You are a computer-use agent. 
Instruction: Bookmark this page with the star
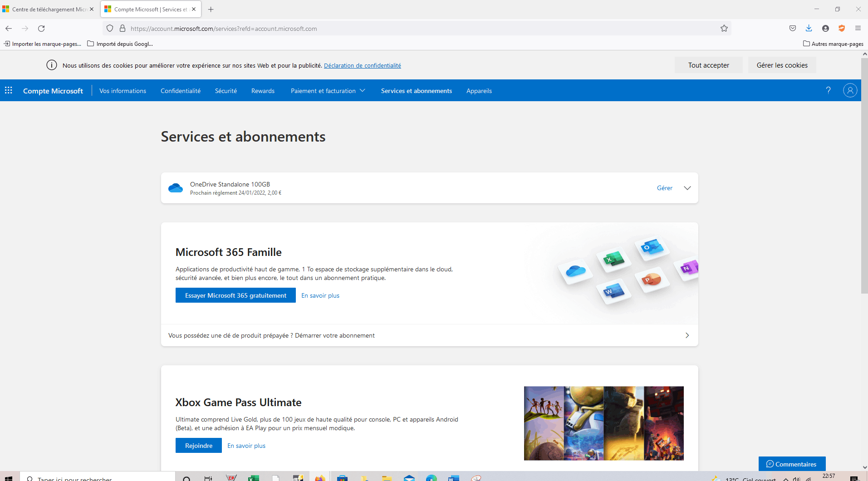[724, 28]
